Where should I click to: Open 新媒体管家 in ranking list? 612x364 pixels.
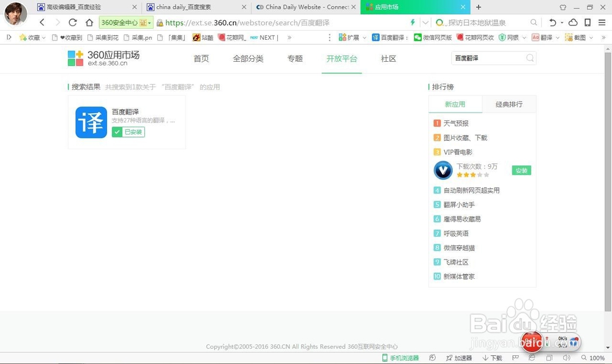(459, 277)
